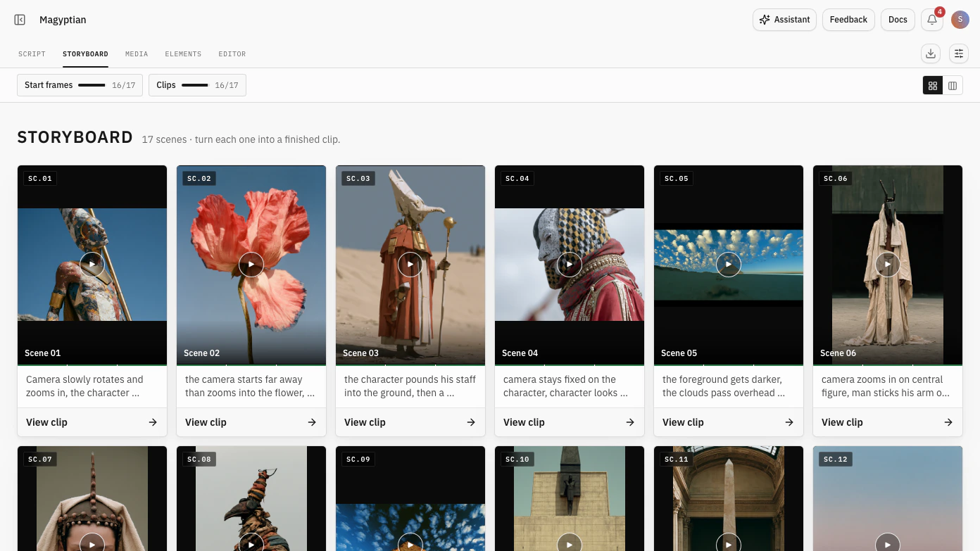Click the arrow beside Scene 06 View clip
The image size is (980, 551).
948,422
